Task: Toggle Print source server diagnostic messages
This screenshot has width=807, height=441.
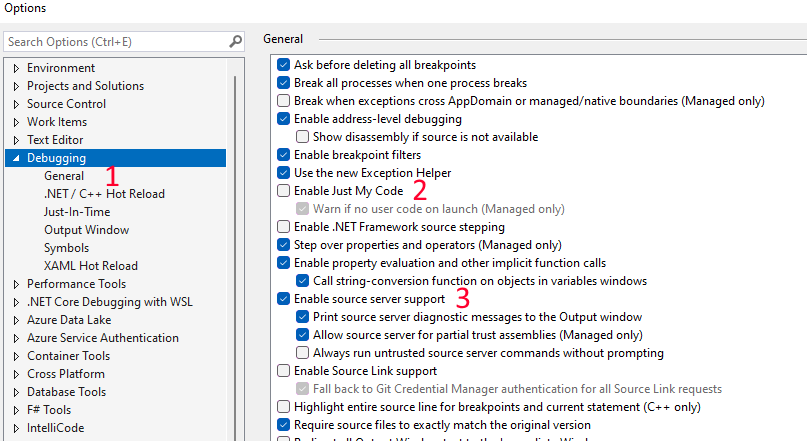Action: pyautogui.click(x=303, y=317)
